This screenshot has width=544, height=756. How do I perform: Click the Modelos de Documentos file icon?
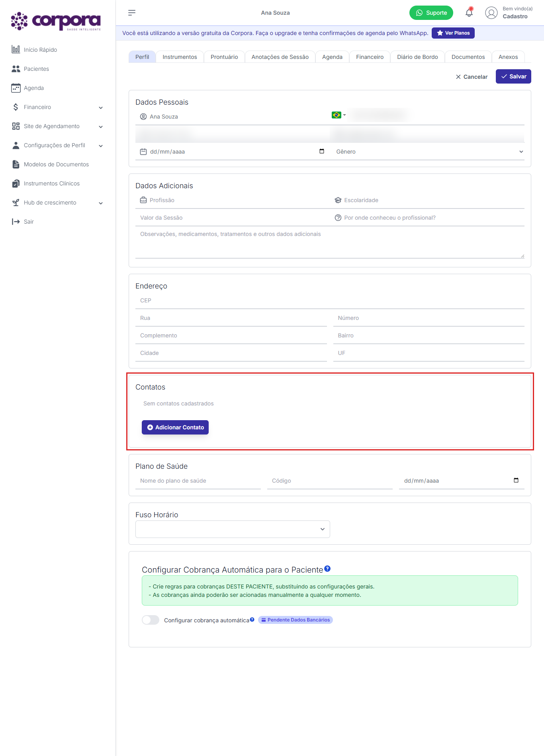coord(16,164)
